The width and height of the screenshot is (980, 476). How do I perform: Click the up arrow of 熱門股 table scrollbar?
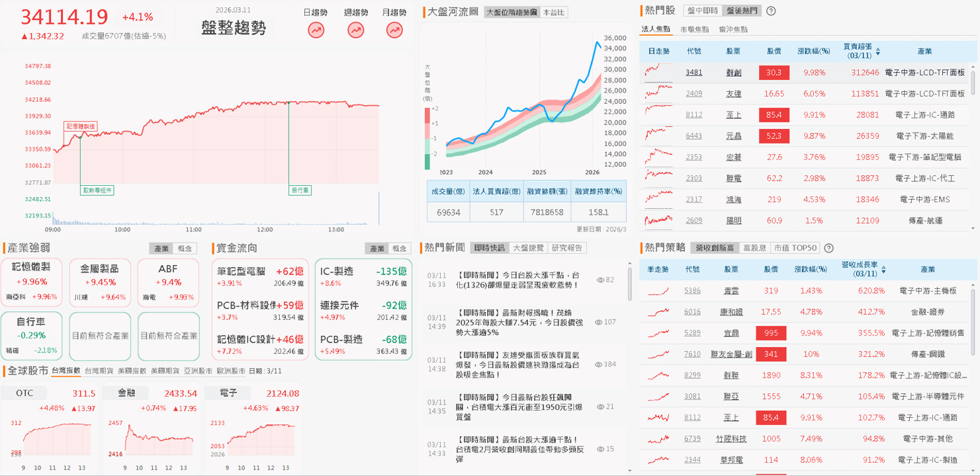pos(973,66)
